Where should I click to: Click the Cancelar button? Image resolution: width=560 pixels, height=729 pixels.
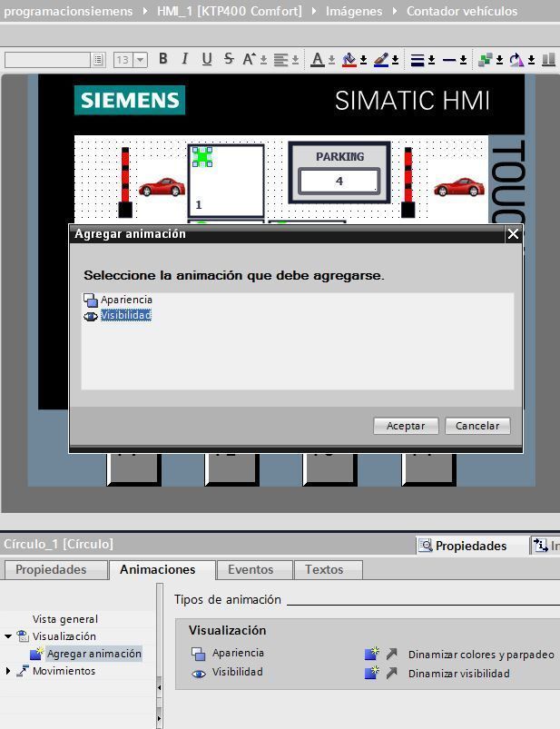click(477, 426)
